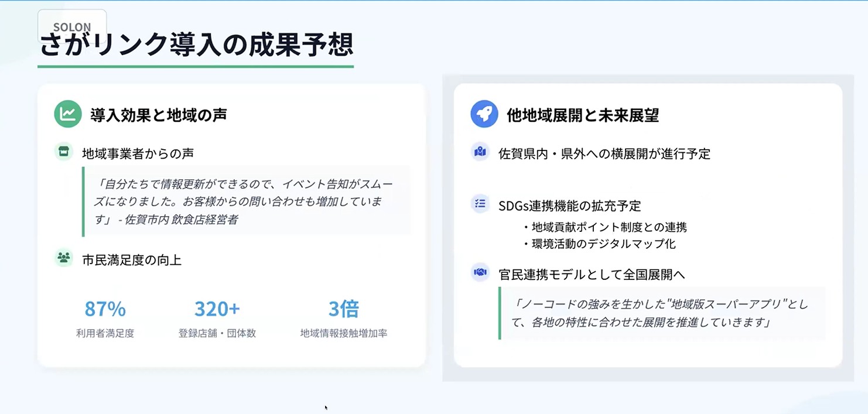This screenshot has height=414, width=868.
Task: Click the 他地域展開と未来展望 card heading
Action: pyautogui.click(x=583, y=115)
